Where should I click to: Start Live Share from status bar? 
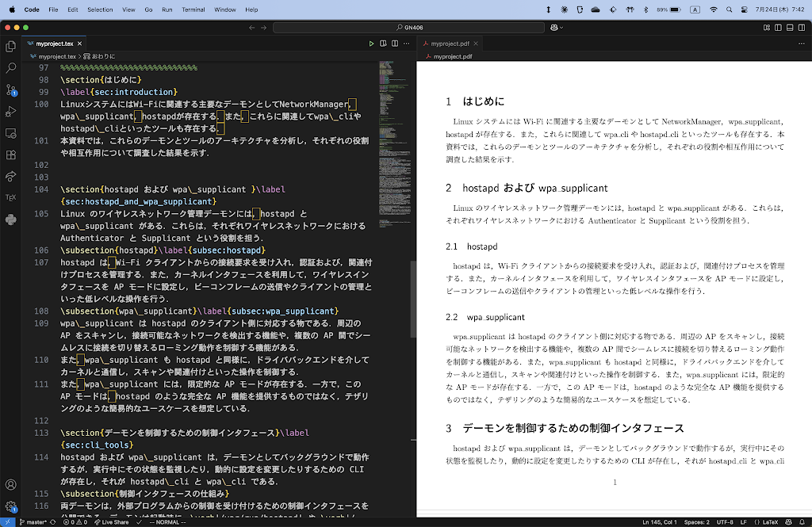pyautogui.click(x=111, y=521)
